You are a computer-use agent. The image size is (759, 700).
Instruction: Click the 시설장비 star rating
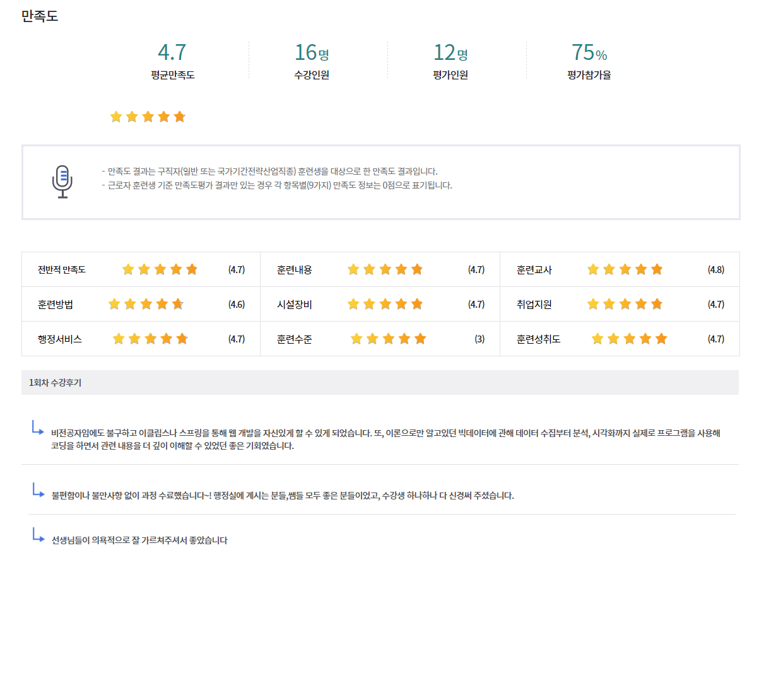[x=385, y=304]
